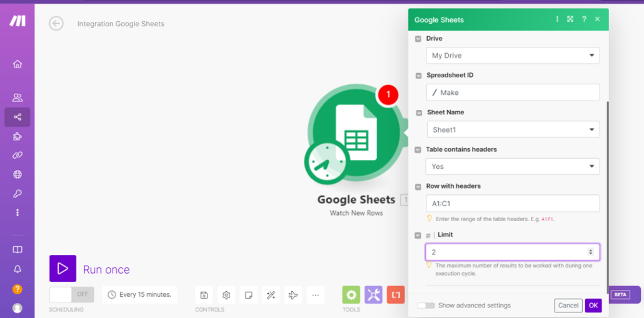This screenshot has height=318, width=644.
Task: Click the purple OK button
Action: pos(593,306)
